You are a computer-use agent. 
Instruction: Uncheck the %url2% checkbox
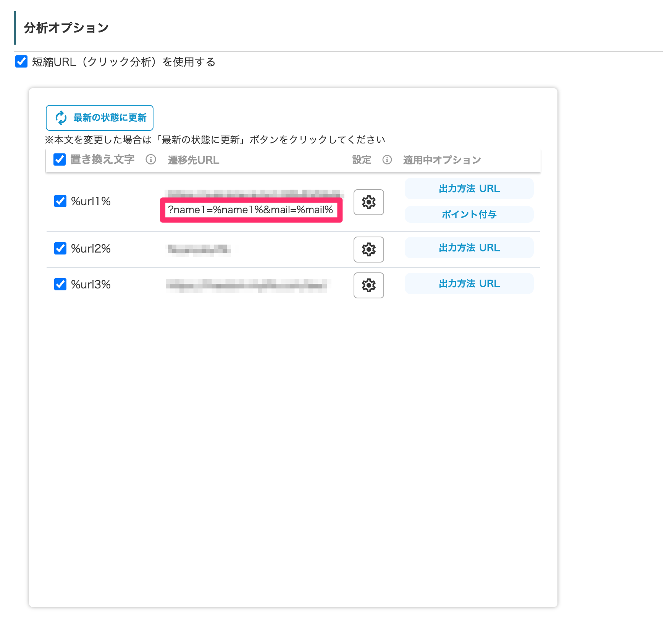[x=60, y=248]
